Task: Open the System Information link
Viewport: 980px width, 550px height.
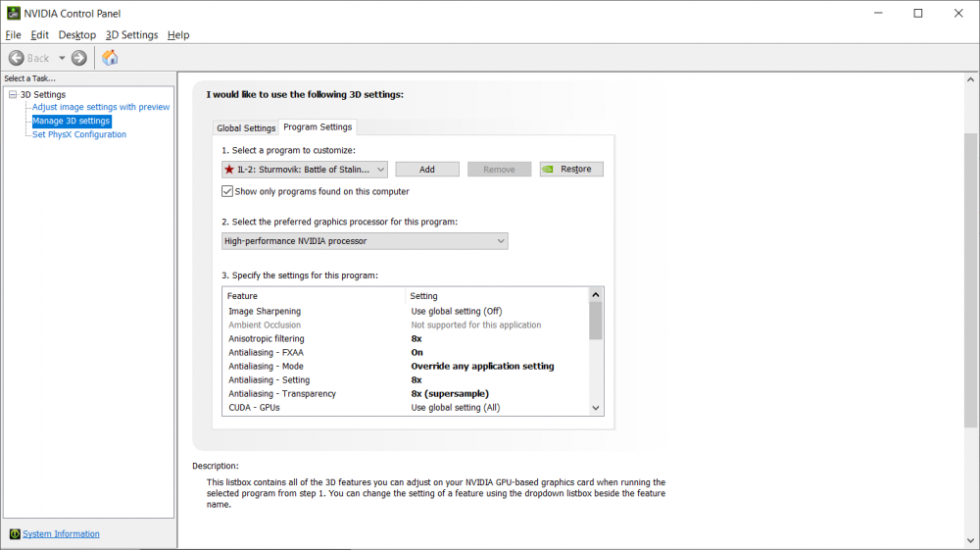Action: coord(61,534)
